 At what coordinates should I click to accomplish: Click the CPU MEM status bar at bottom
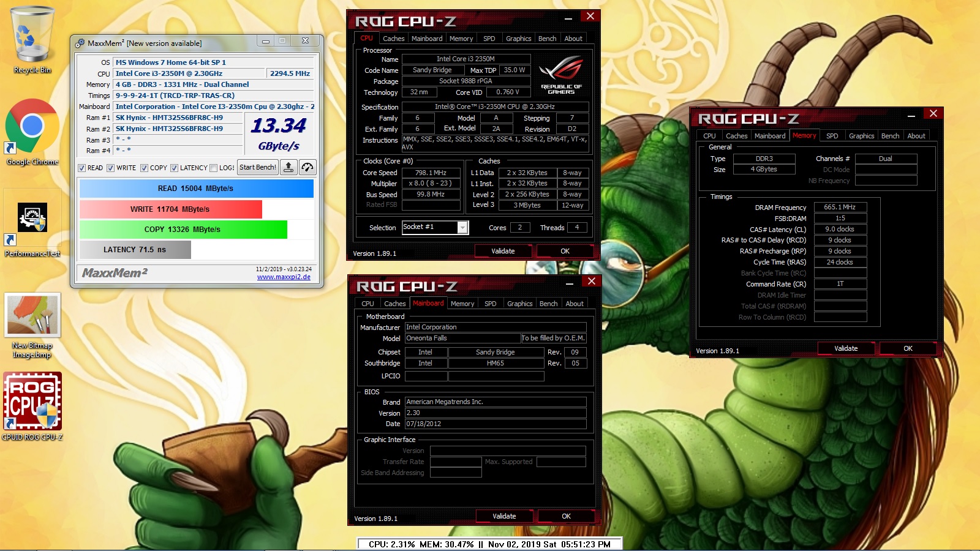490,544
